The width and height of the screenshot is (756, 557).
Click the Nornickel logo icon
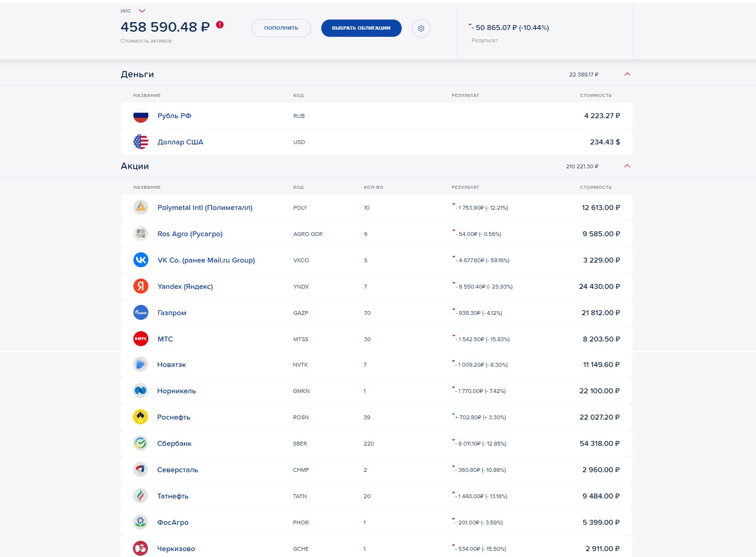click(140, 391)
